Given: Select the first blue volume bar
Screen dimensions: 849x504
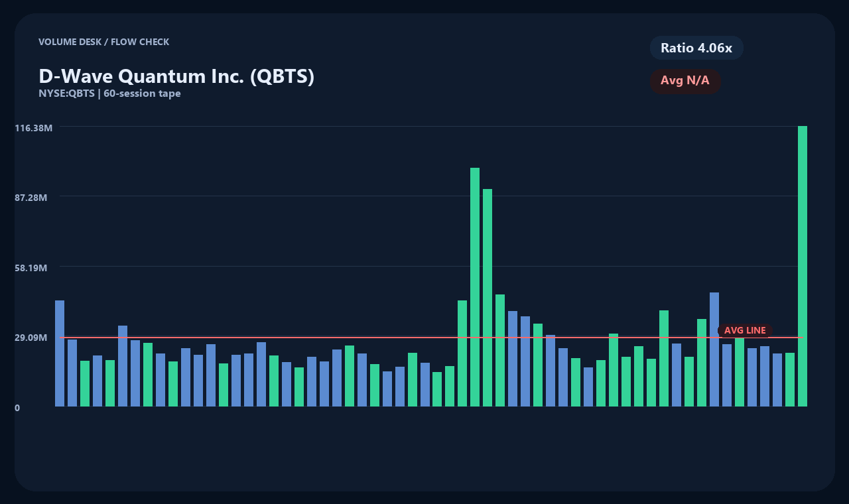Looking at the screenshot, I should 60,353.
